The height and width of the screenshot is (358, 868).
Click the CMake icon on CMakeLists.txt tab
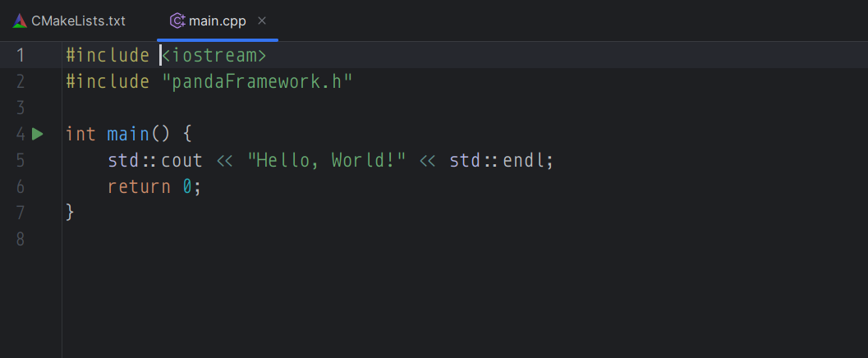click(20, 21)
